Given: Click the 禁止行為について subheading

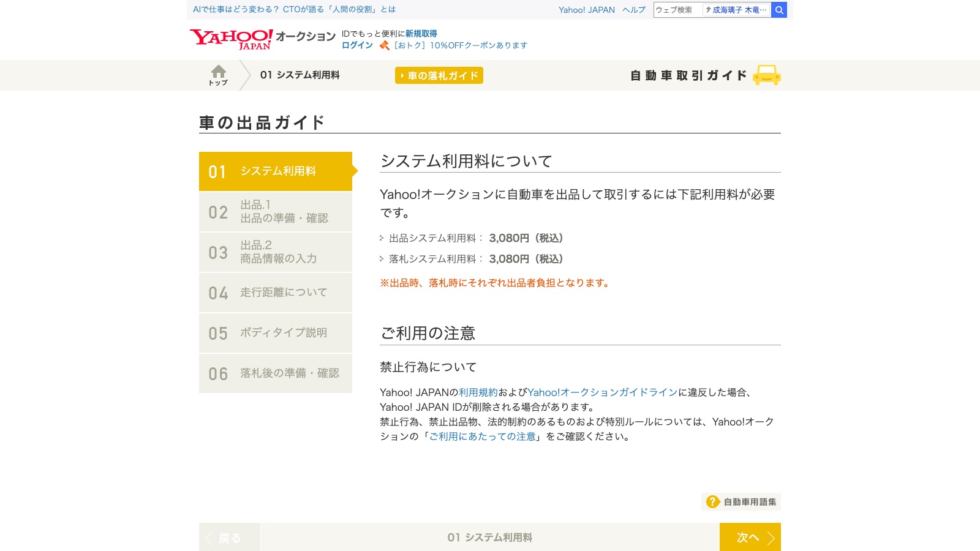Looking at the screenshot, I should tap(428, 367).
